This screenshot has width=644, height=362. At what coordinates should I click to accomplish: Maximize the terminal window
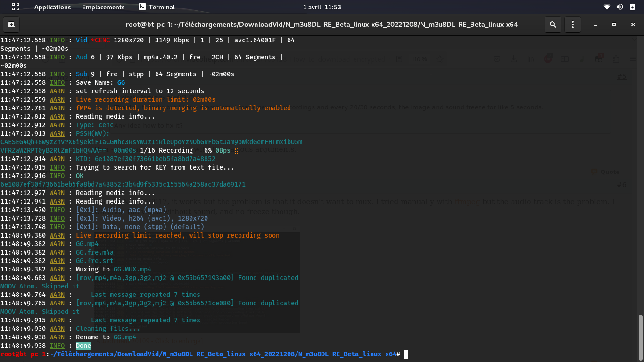click(614, 25)
